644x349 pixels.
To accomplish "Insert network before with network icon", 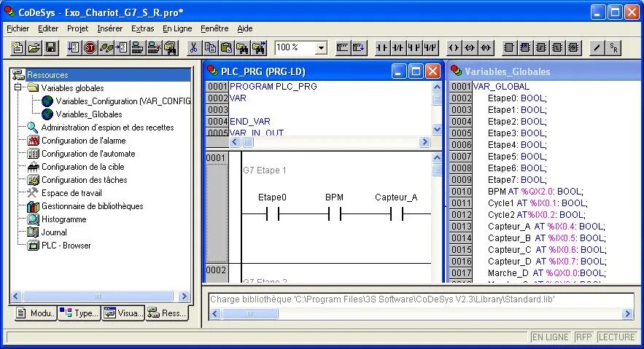I will (x=342, y=48).
